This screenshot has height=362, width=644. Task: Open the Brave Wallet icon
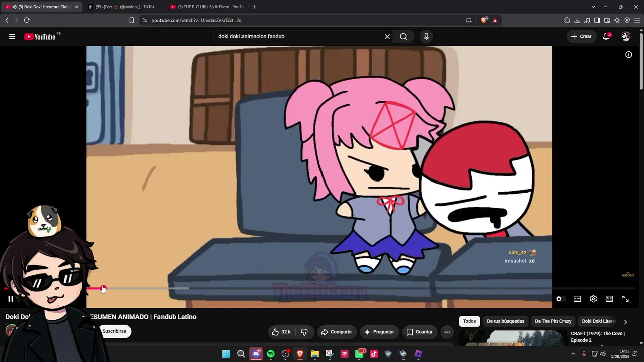click(x=607, y=20)
